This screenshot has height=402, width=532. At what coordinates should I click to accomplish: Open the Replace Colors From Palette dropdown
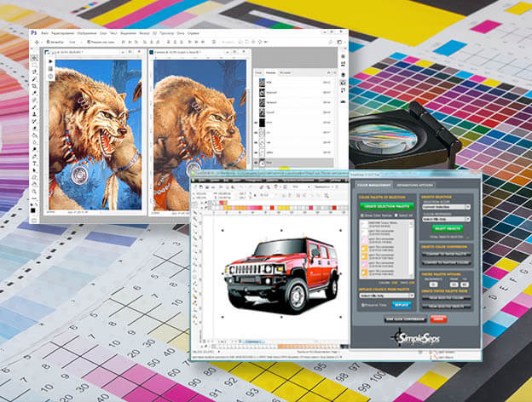387,296
